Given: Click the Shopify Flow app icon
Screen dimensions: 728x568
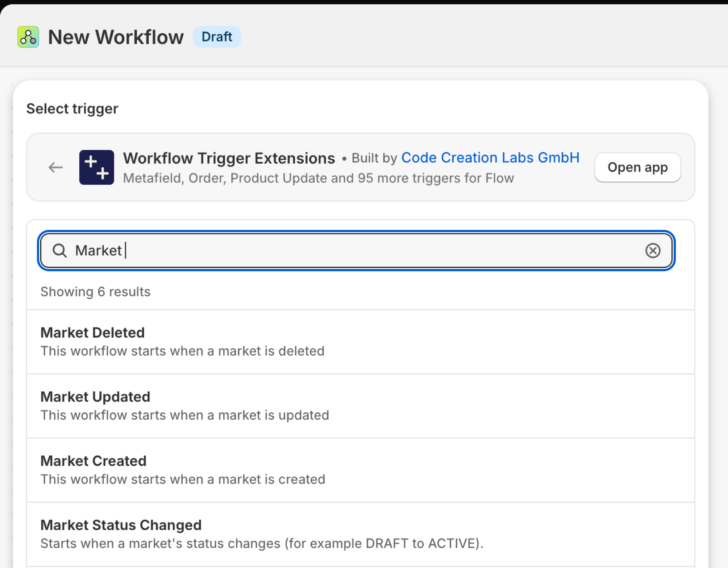Looking at the screenshot, I should pos(28,37).
